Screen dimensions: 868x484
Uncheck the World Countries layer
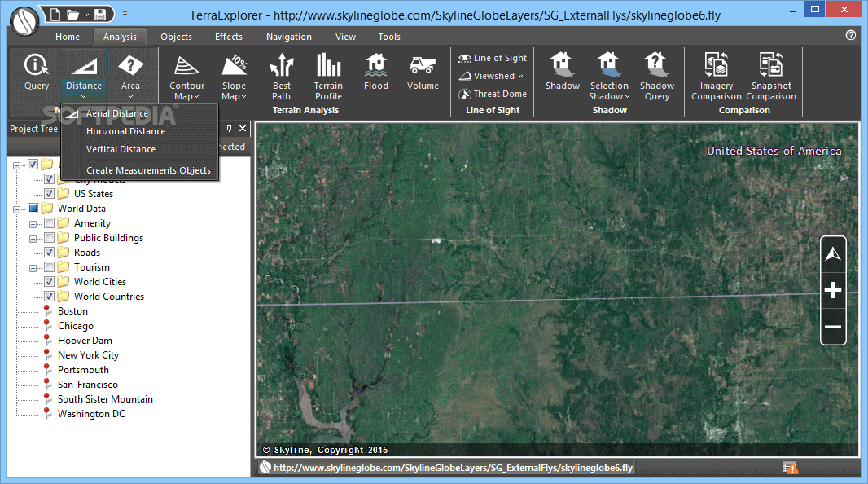pos(50,297)
